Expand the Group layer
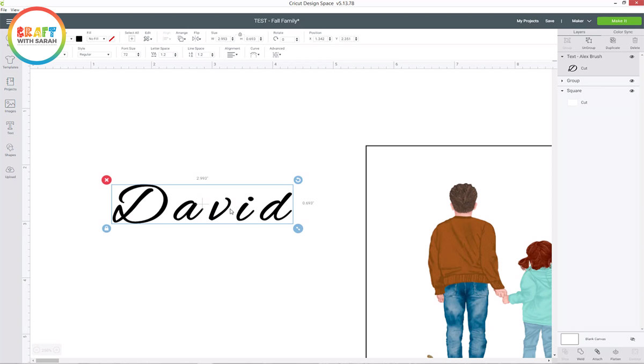Image resolution: width=644 pixels, height=364 pixels. click(x=562, y=81)
